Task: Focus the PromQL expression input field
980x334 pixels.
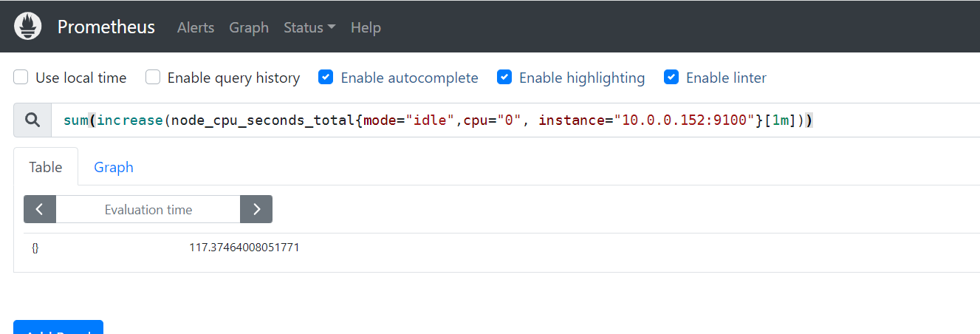Action: click(517, 120)
